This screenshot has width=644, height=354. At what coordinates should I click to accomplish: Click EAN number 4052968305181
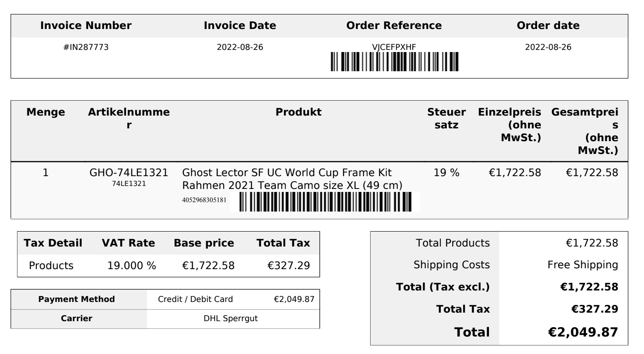click(x=204, y=200)
